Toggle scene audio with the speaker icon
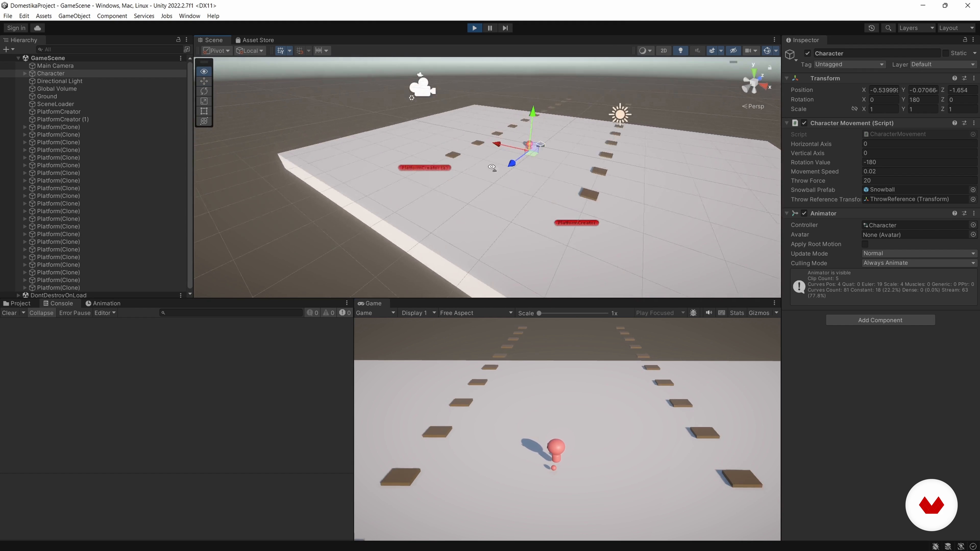The image size is (980, 551). point(697,51)
